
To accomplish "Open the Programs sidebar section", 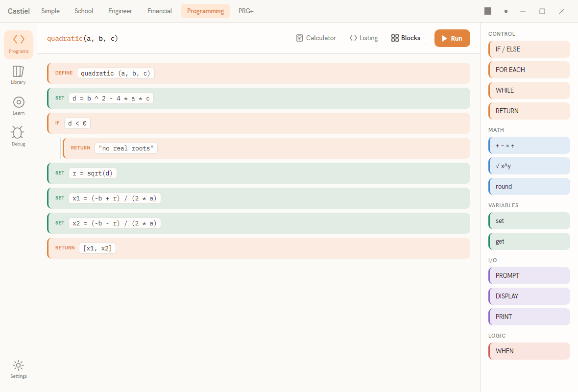I will pyautogui.click(x=19, y=45).
